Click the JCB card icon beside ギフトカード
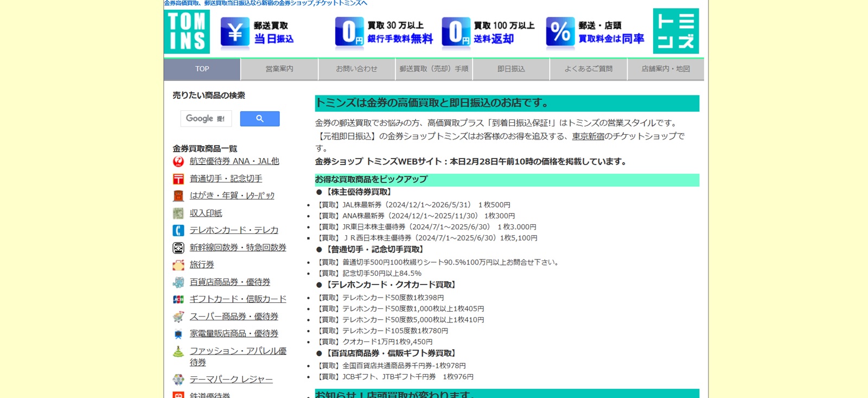Screen dimensions: 868x398 (x=178, y=299)
